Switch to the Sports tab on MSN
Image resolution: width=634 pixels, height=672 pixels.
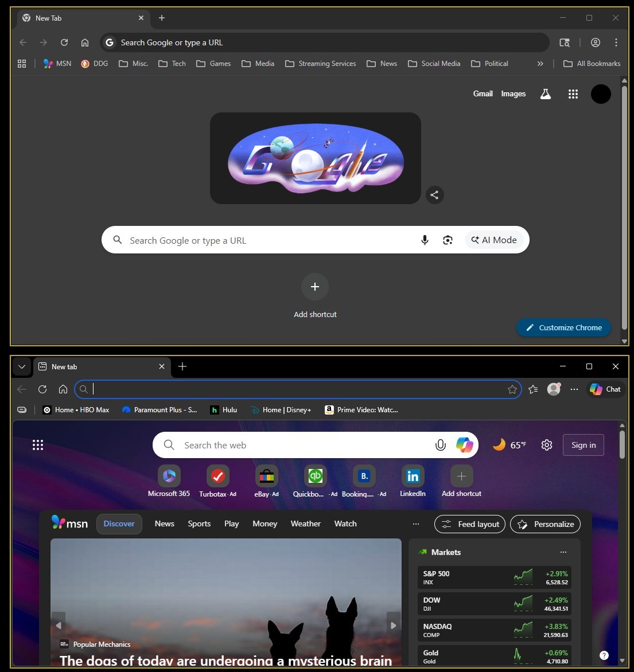pyautogui.click(x=199, y=523)
